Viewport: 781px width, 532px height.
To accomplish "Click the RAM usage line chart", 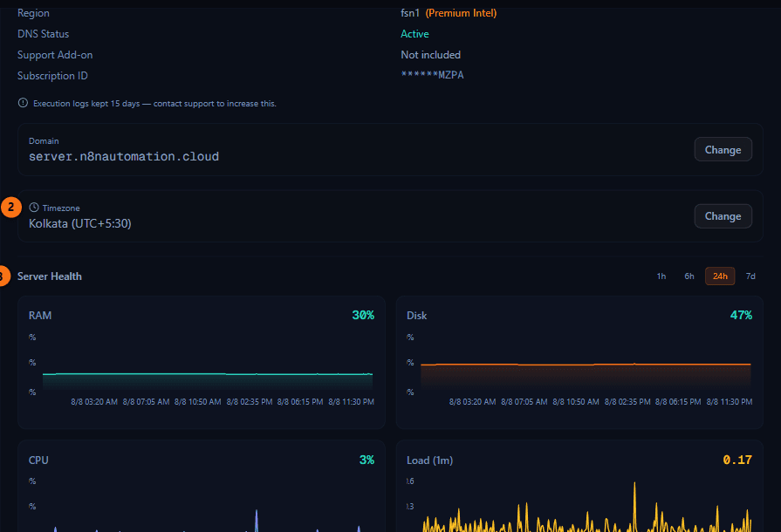I will click(208, 381).
